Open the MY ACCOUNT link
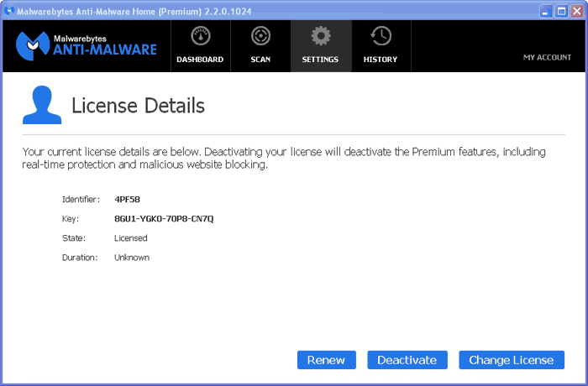 click(547, 57)
